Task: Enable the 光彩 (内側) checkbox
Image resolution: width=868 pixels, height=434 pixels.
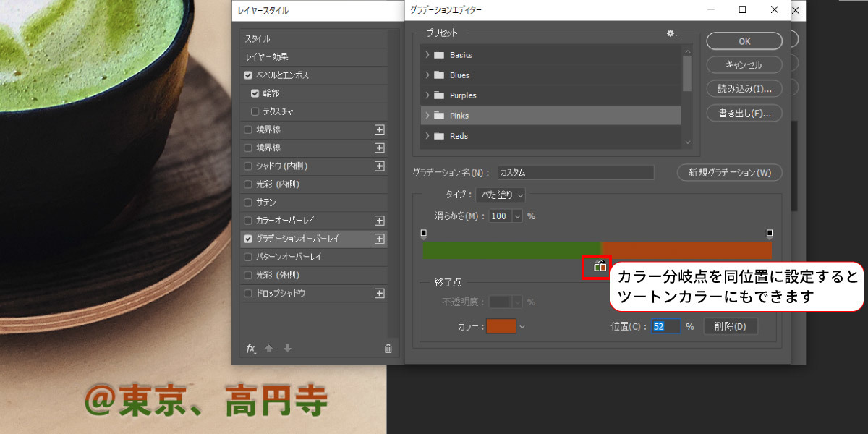Action: (248, 184)
